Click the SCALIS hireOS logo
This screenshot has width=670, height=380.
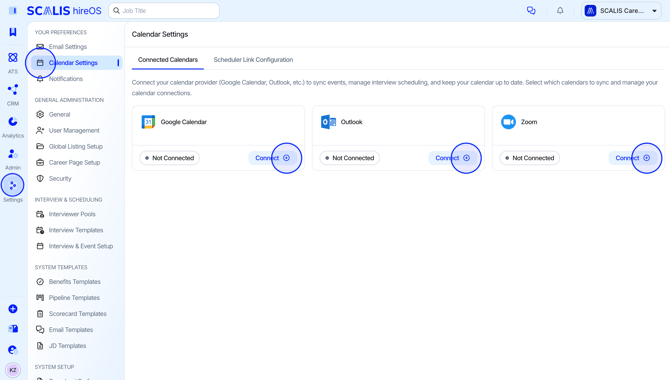pyautogui.click(x=64, y=11)
